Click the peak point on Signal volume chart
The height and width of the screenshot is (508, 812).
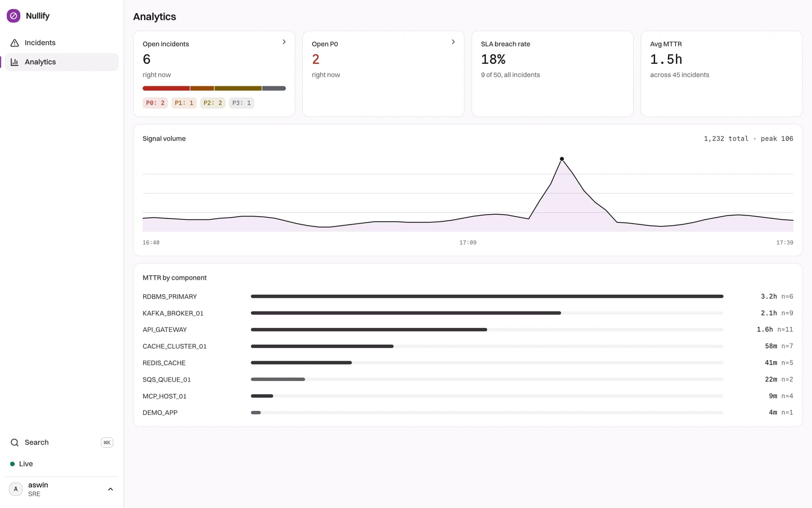coord(562,159)
